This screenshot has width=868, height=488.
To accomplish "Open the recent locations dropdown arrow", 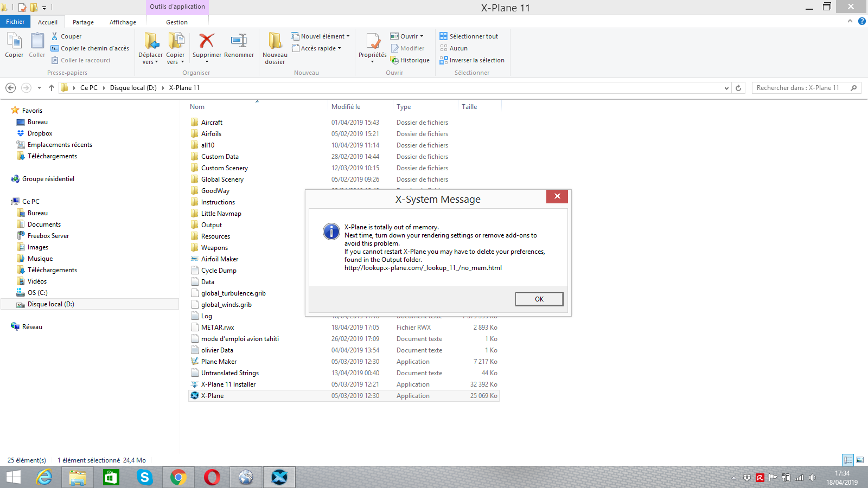I will click(x=39, y=88).
